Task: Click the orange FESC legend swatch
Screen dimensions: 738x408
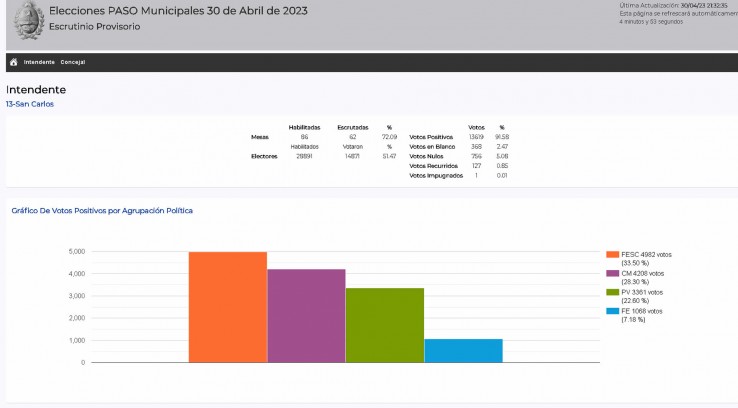Action: point(612,255)
